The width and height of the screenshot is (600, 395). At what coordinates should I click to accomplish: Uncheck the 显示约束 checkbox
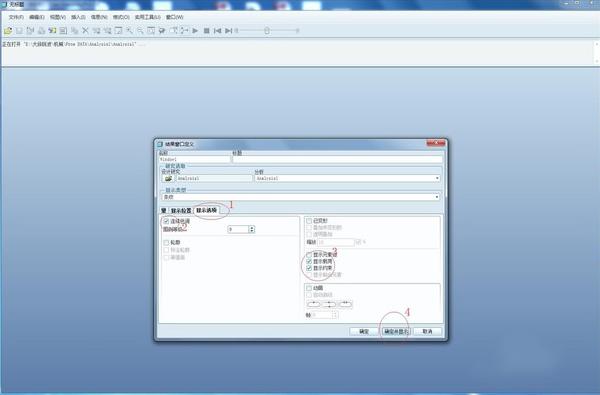(309, 268)
